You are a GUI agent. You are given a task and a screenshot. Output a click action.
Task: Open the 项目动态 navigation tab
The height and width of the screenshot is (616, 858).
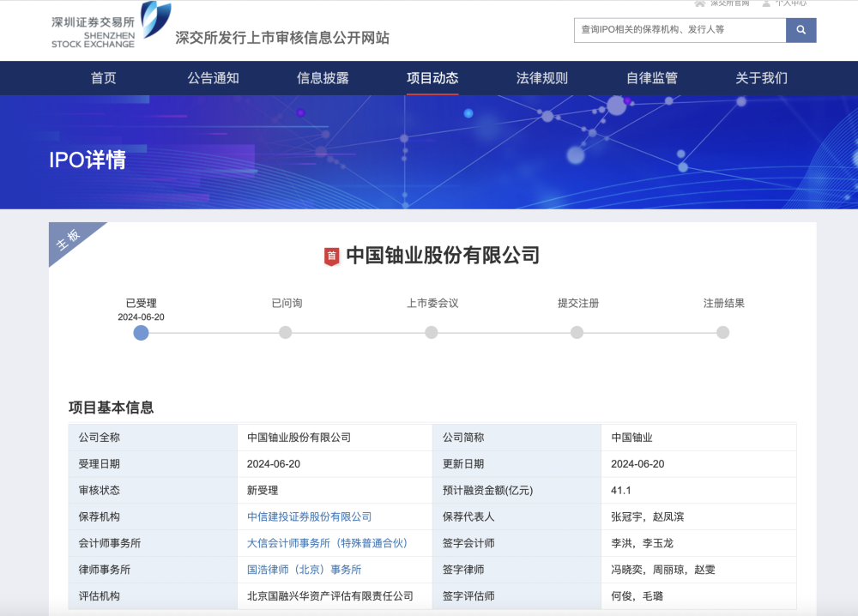coord(432,78)
